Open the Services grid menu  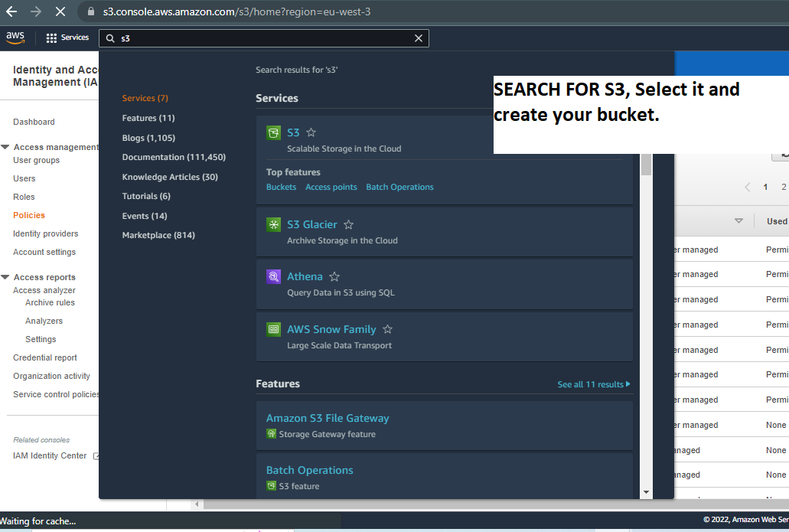[x=67, y=38]
